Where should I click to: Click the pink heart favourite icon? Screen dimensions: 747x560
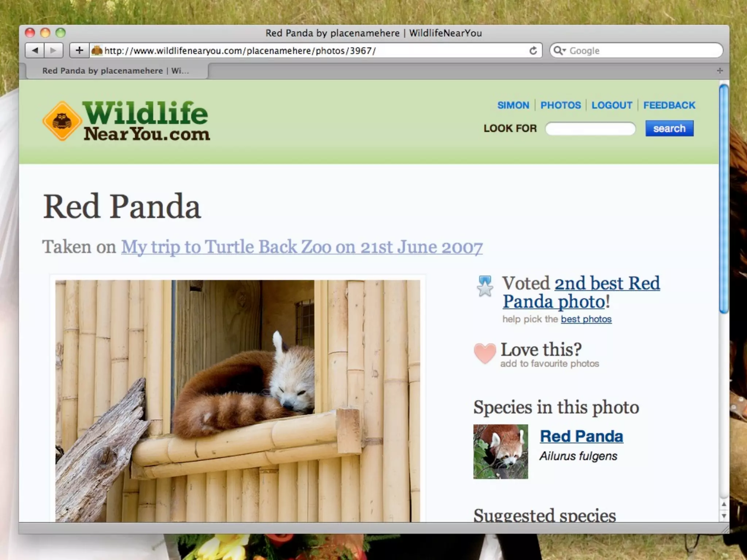(485, 353)
